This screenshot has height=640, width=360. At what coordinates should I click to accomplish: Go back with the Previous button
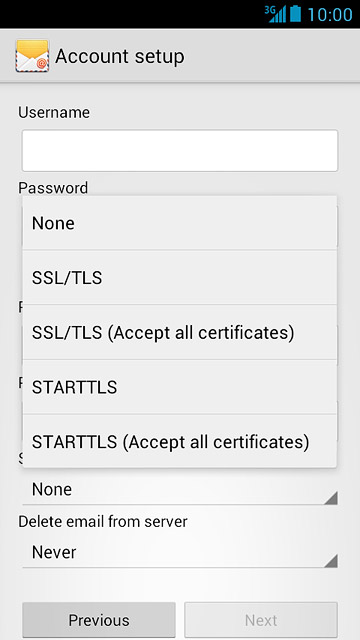[99, 620]
